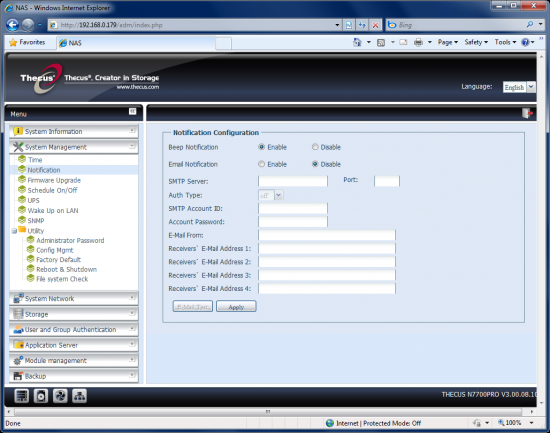
Task: Click the SMTP Server input field
Action: [x=293, y=181]
